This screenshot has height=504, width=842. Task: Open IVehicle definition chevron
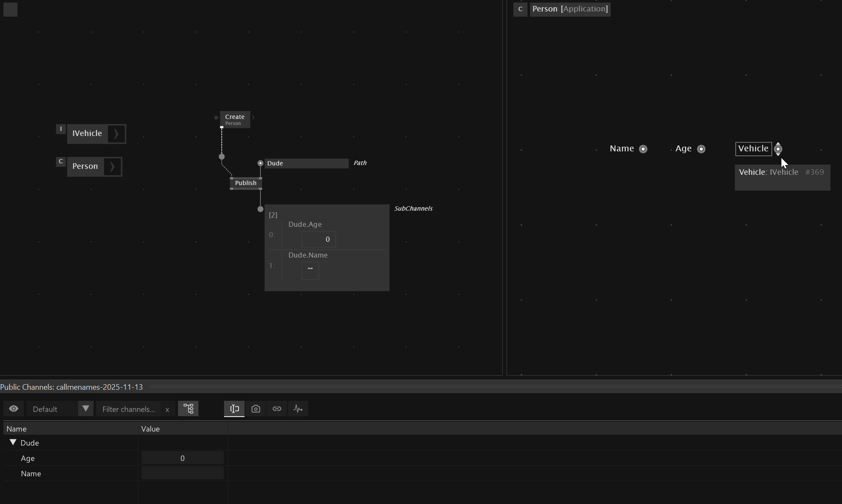pos(116,134)
